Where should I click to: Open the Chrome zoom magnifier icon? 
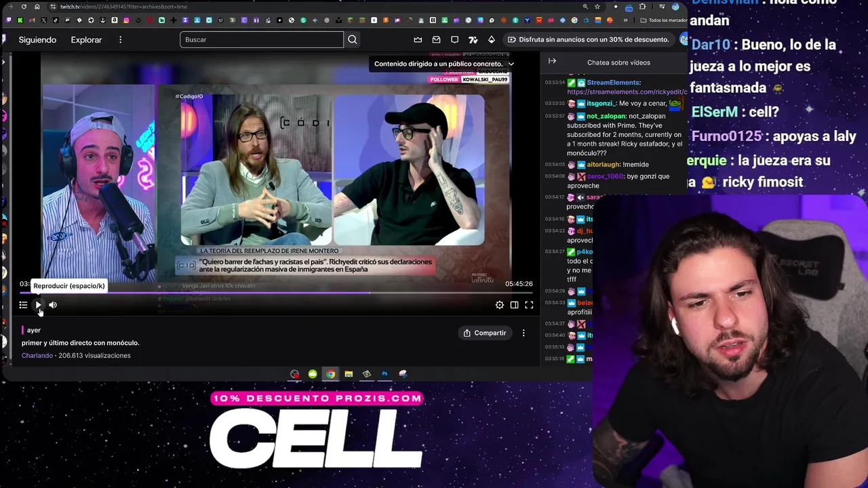pos(584,7)
